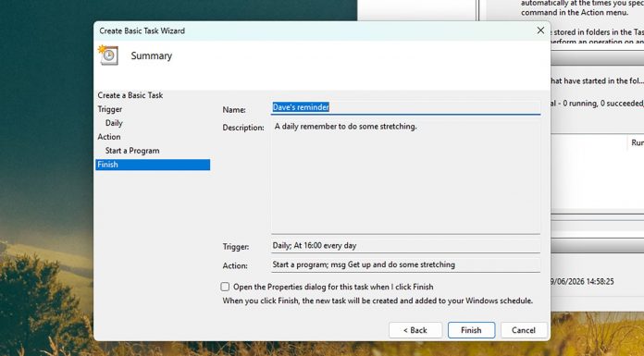Click inside the Description text area

(x=405, y=177)
